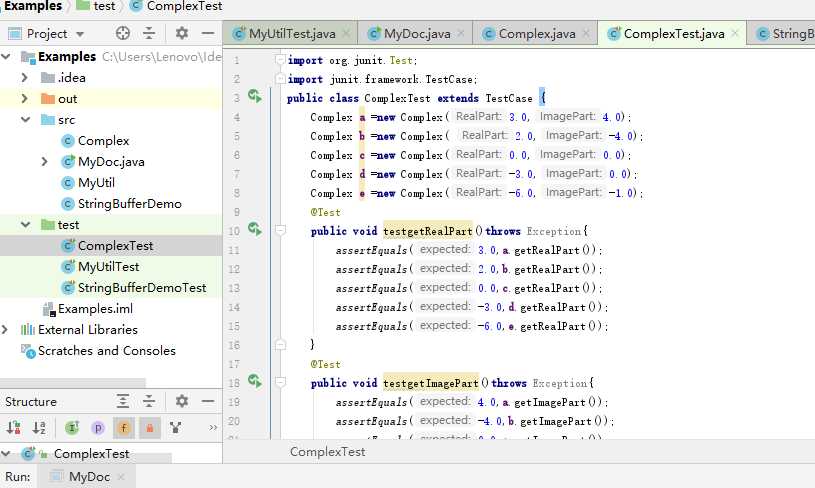
Task: Click ComplexTest breadcrumb below the editor
Action: 327,452
